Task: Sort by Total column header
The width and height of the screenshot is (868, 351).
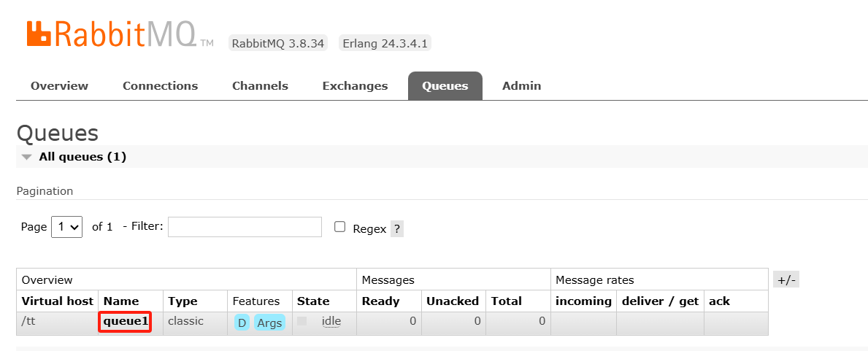Action: pyautogui.click(x=507, y=301)
